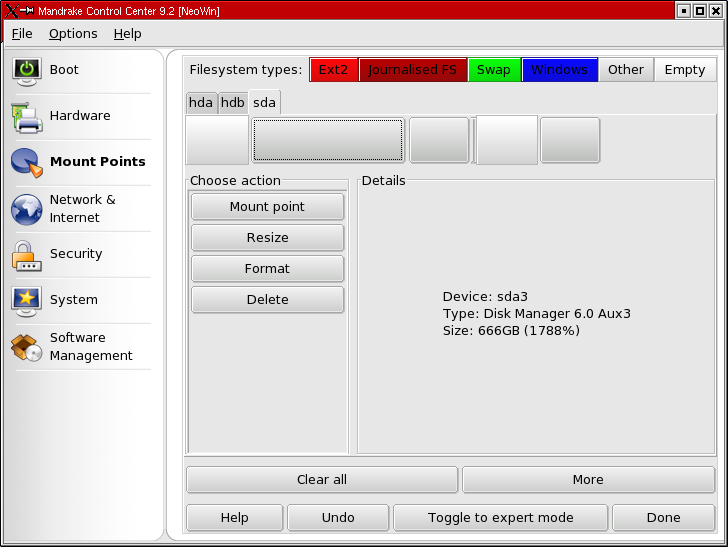The height and width of the screenshot is (547, 728).
Task: Click the Format action button
Action: click(267, 269)
